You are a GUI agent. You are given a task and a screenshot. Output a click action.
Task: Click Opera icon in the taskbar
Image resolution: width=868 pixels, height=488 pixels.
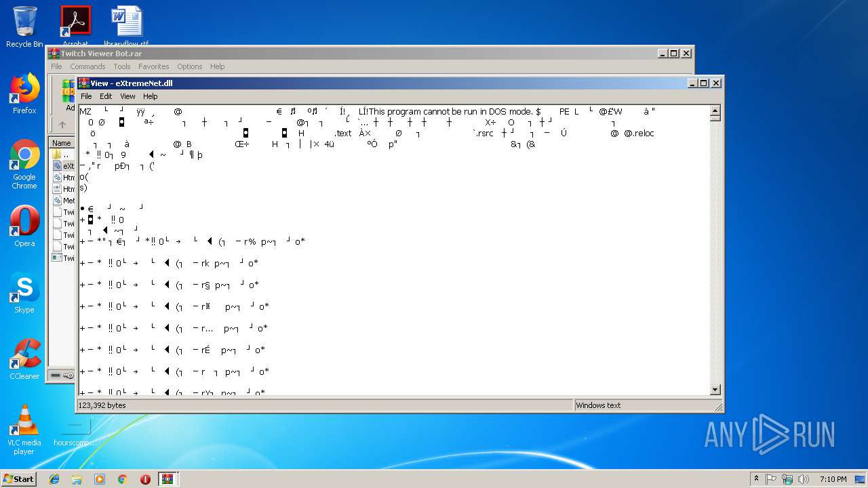pyautogui.click(x=145, y=479)
